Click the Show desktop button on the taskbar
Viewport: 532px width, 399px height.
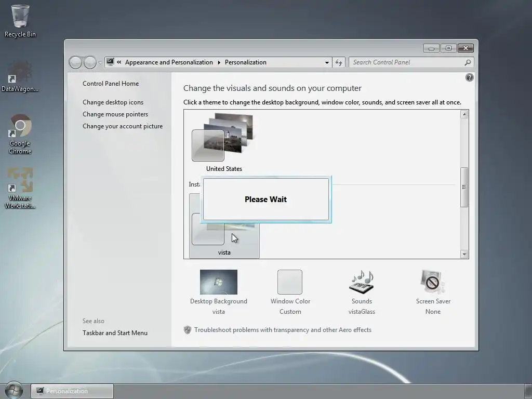pyautogui.click(x=528, y=391)
